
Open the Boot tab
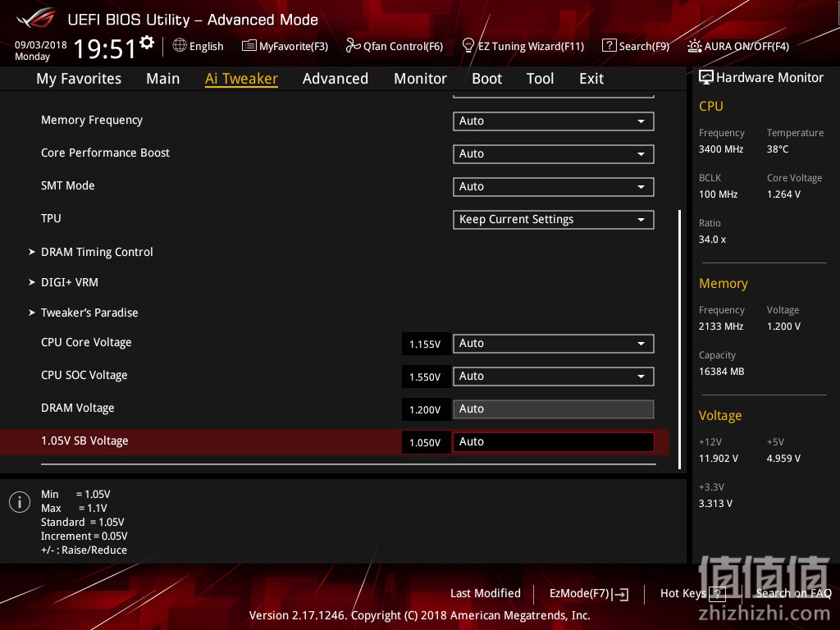coord(486,79)
